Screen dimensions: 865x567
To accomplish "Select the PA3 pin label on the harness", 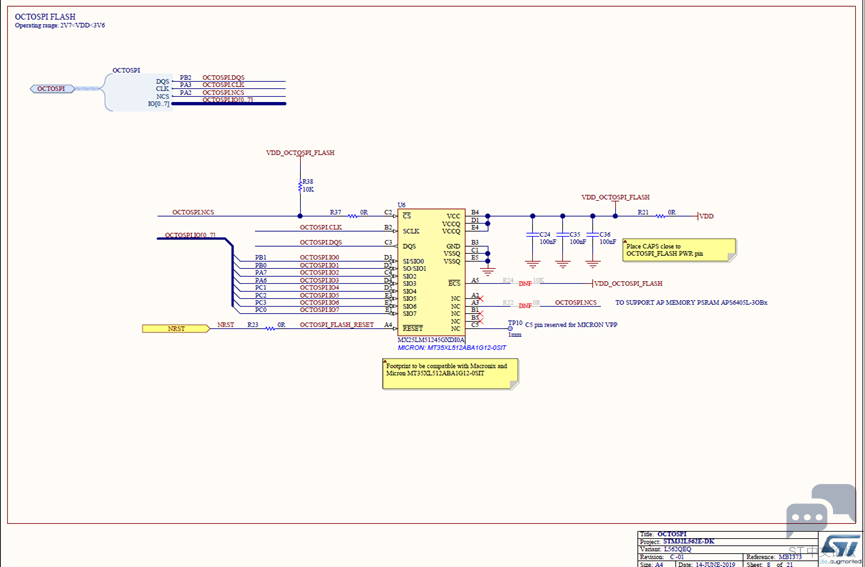I will [185, 85].
